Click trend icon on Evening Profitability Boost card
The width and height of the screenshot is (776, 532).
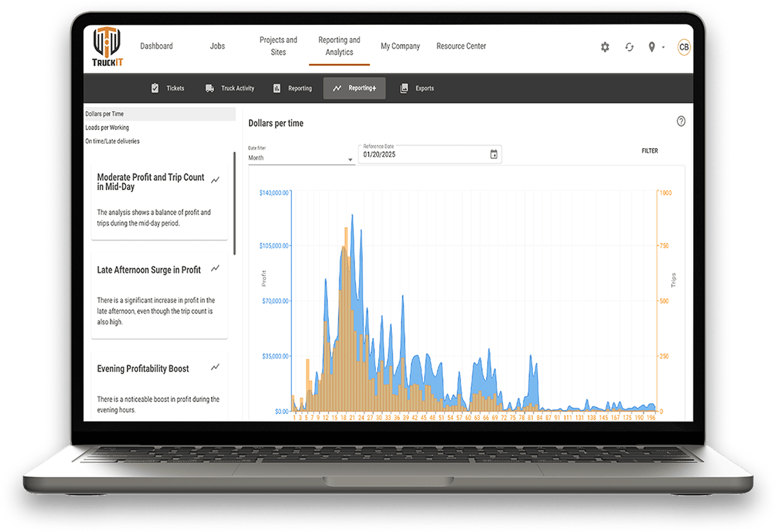tap(215, 367)
